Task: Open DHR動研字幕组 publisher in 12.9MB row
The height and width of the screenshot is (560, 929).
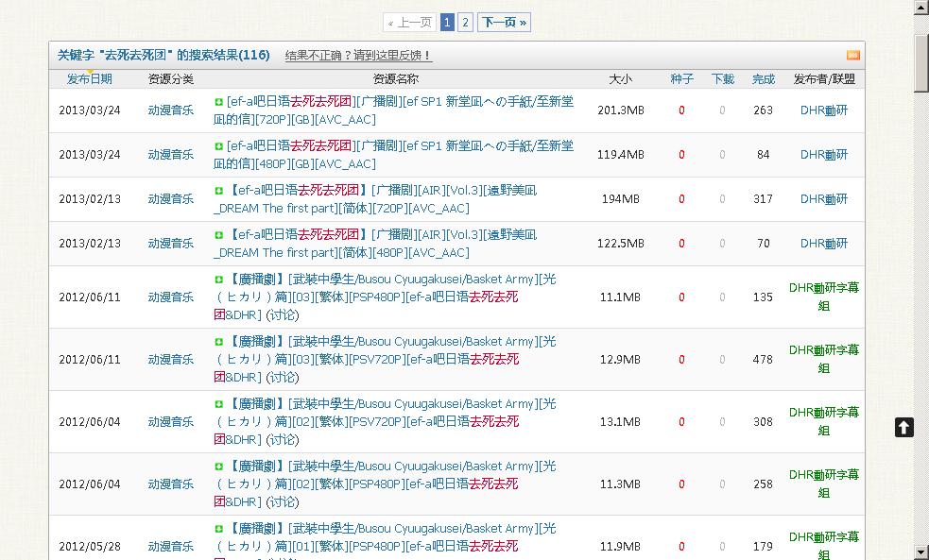Action: pos(824,359)
